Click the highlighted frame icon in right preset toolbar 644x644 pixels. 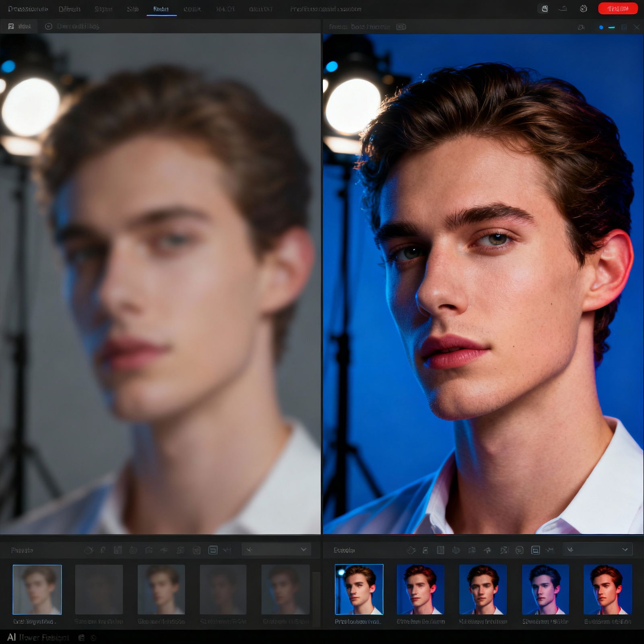coord(535,550)
